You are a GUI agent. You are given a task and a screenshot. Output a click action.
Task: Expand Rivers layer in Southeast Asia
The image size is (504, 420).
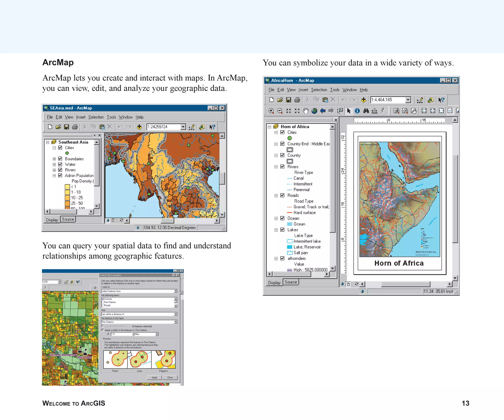[x=54, y=170]
